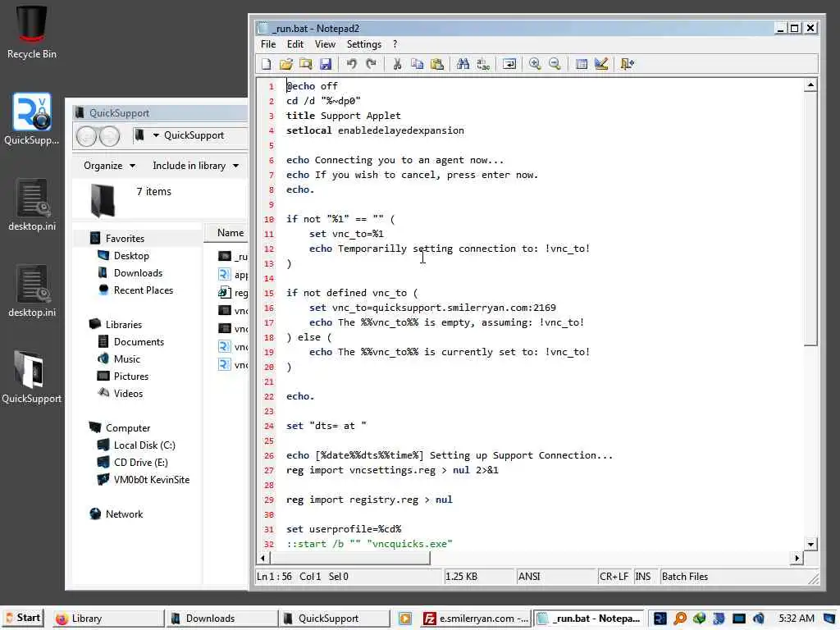Viewport: 840px width, 630px height.
Task: Select Favorites in the navigation pane
Action: (125, 239)
